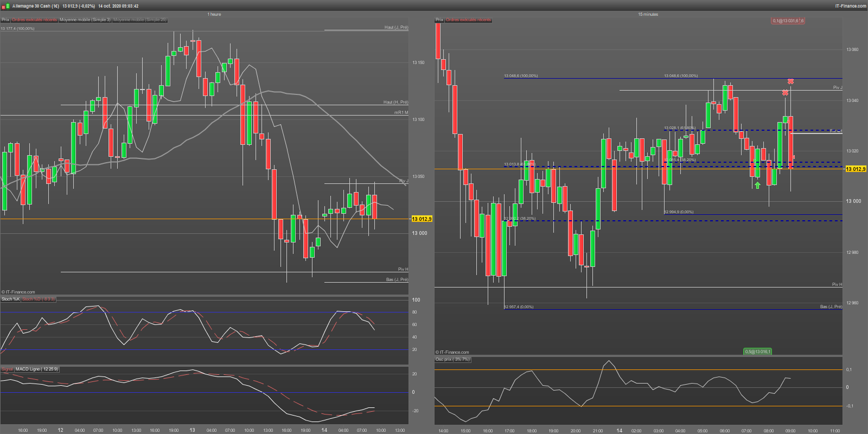The image size is (868, 434).
Task: Open the MACD Ligne (12 25 9) label
Action: (x=36, y=369)
